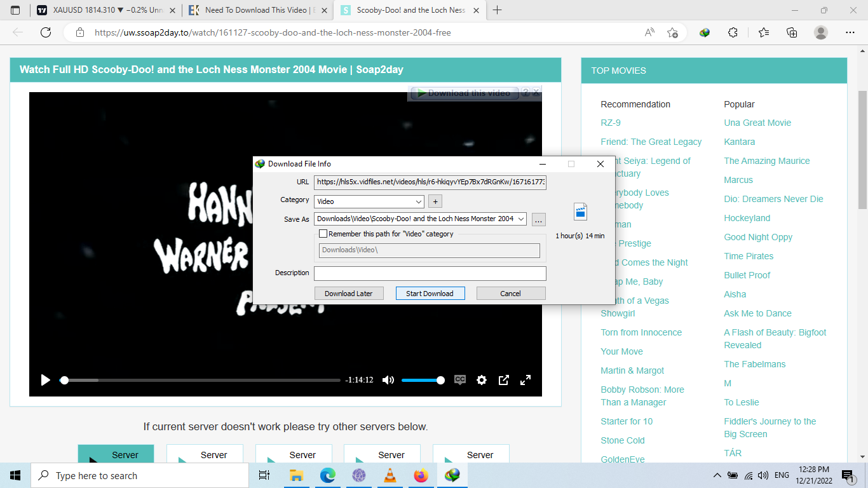868x488 pixels.
Task: Open the browser extensions menu
Action: coord(733,32)
